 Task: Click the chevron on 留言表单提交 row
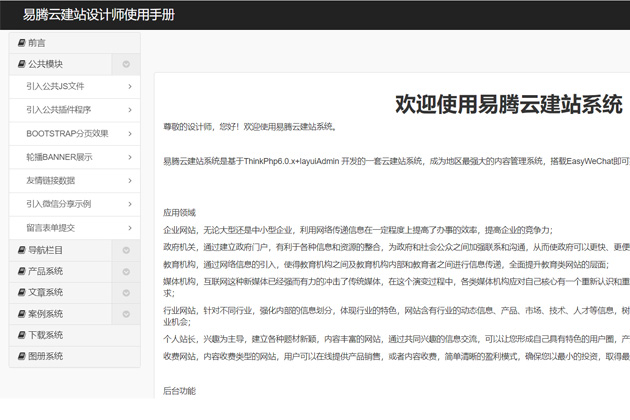click(130, 228)
